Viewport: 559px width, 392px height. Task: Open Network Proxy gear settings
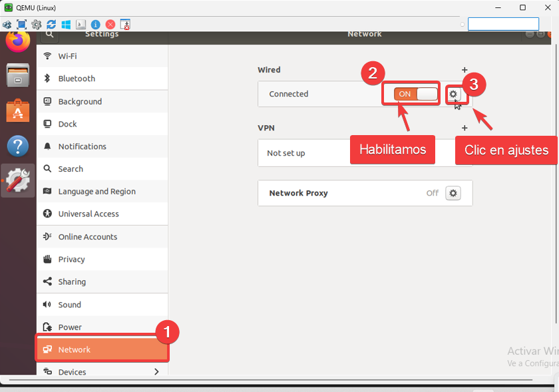(x=453, y=193)
